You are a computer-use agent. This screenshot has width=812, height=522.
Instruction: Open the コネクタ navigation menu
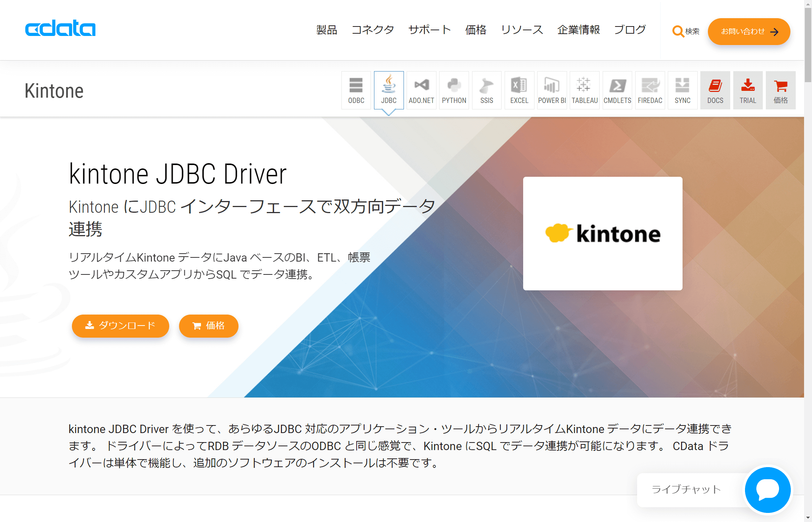pyautogui.click(x=372, y=30)
